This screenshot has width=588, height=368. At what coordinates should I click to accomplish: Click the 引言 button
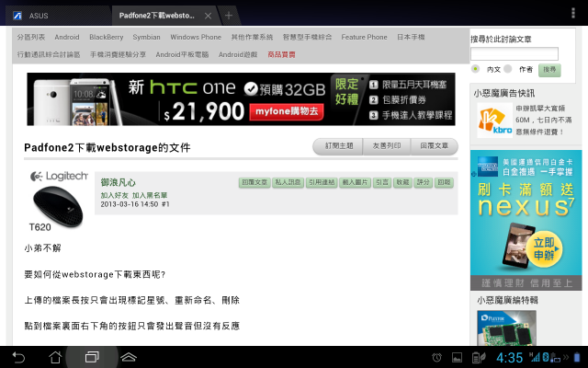(x=382, y=182)
